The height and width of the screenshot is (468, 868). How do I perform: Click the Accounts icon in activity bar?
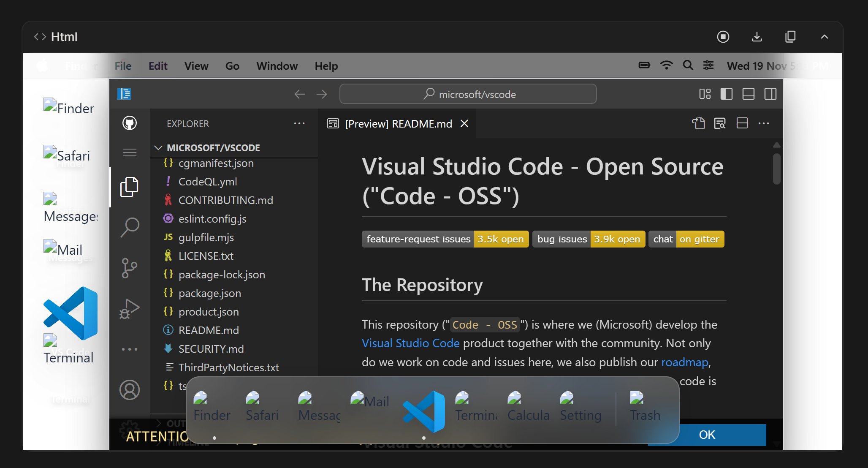point(130,389)
